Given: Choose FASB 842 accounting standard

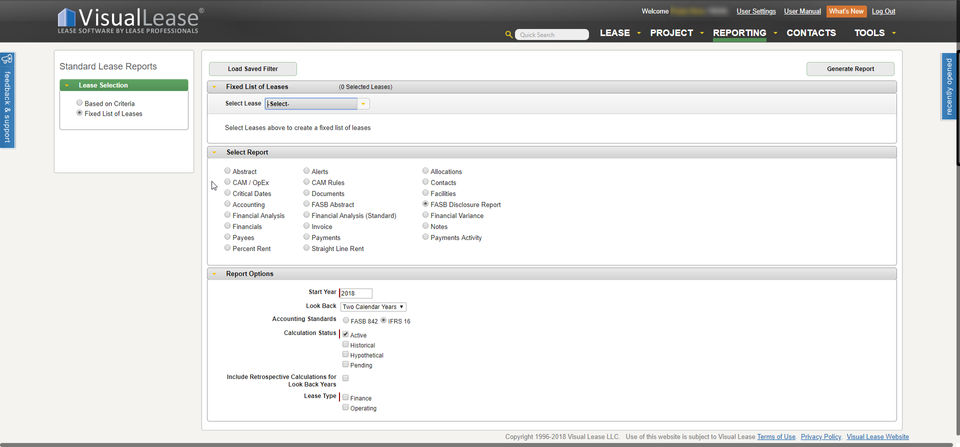Looking at the screenshot, I should [x=347, y=320].
